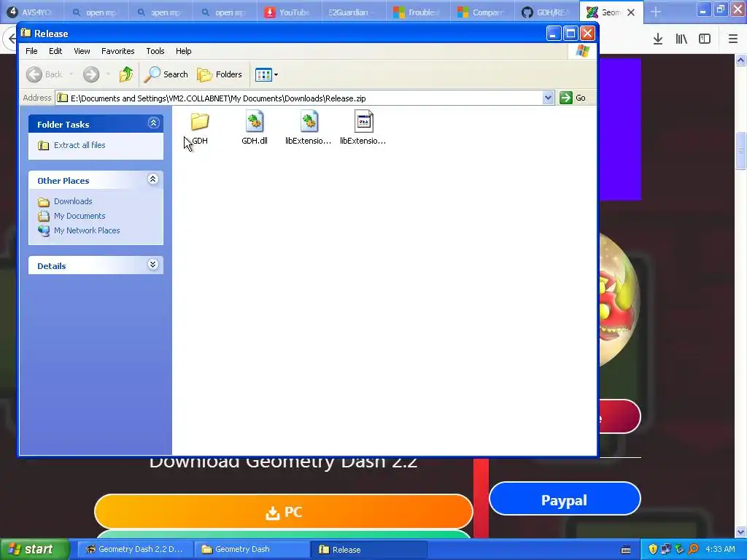Click the My Documents icon in Other Places
Viewport: 747px width, 560px height.
[43, 216]
